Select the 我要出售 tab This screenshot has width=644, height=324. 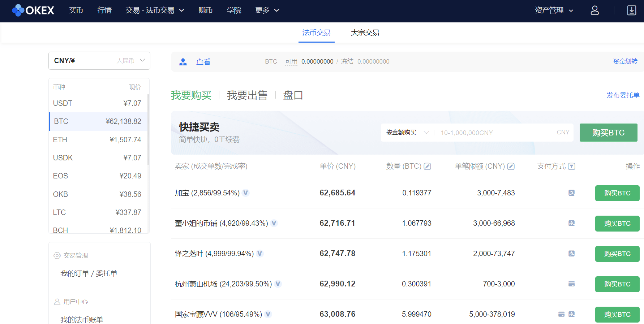[x=247, y=95]
